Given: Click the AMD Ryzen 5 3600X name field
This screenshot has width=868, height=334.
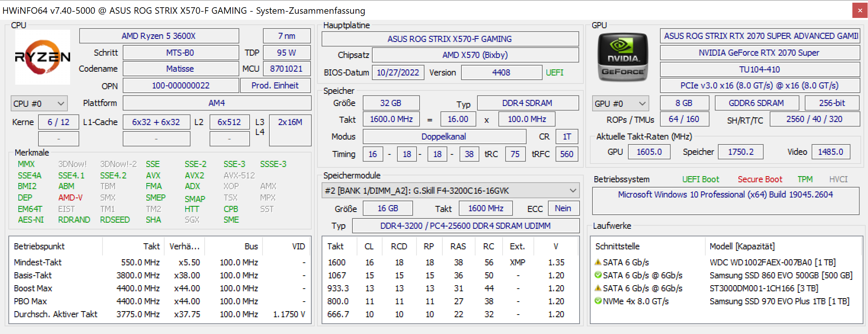Looking at the screenshot, I should click(159, 36).
